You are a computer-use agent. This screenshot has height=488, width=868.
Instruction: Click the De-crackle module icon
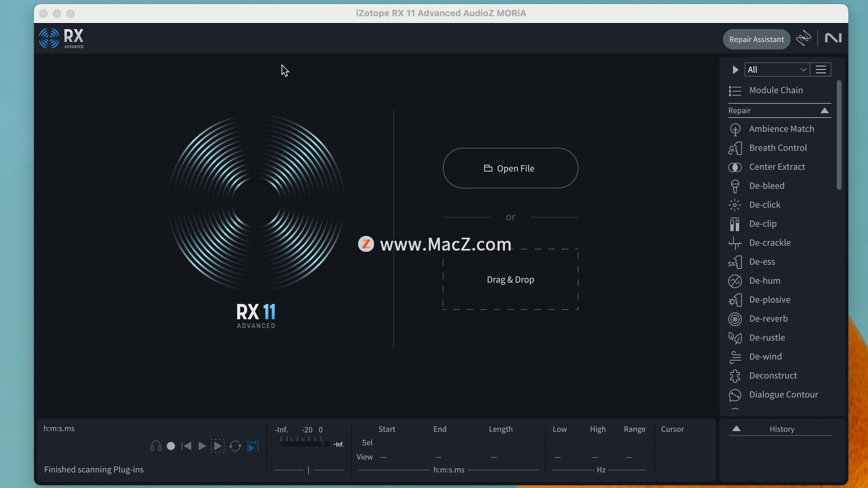tap(735, 243)
